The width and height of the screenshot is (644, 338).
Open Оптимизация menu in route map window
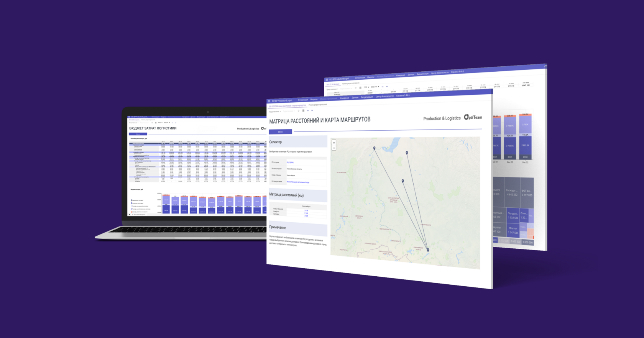click(x=303, y=100)
